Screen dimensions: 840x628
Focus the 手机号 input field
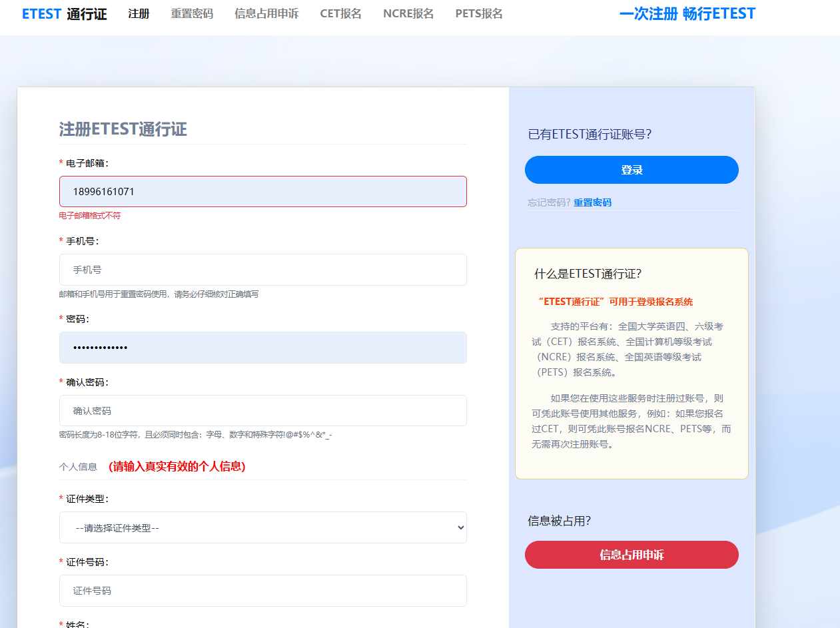coord(262,270)
